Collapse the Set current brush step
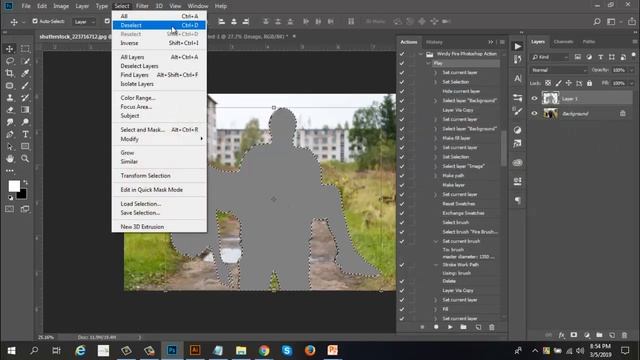Image resolution: width=640 pixels, height=360 pixels. 436,241
